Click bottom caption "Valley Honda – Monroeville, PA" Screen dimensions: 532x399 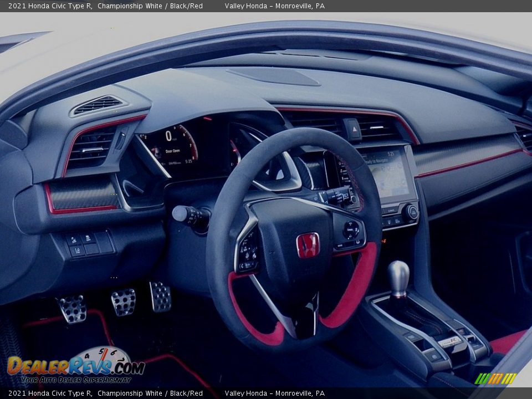[274, 393]
